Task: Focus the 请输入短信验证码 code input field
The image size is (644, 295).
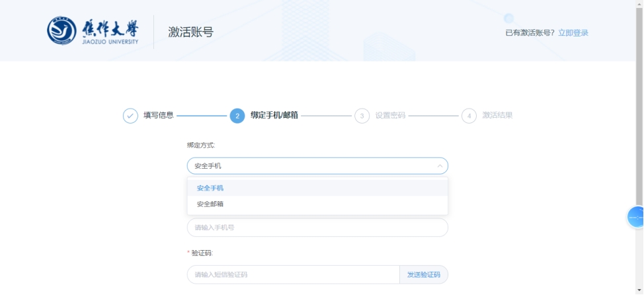Action: pos(293,274)
